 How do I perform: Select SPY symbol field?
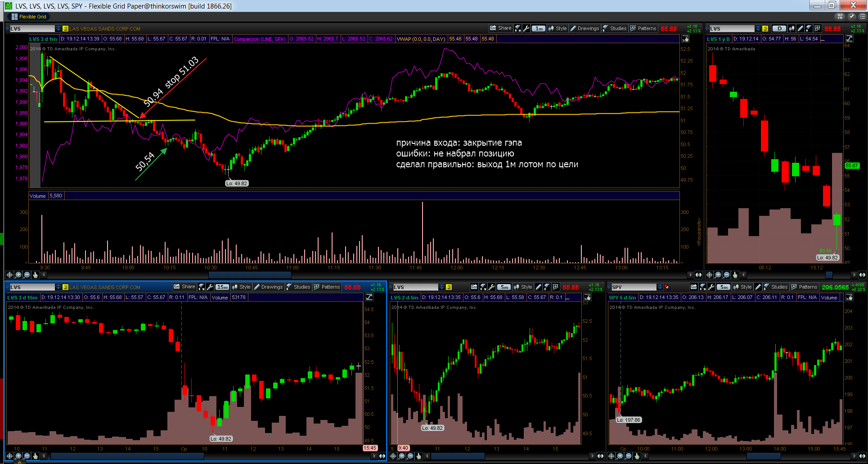[x=634, y=287]
